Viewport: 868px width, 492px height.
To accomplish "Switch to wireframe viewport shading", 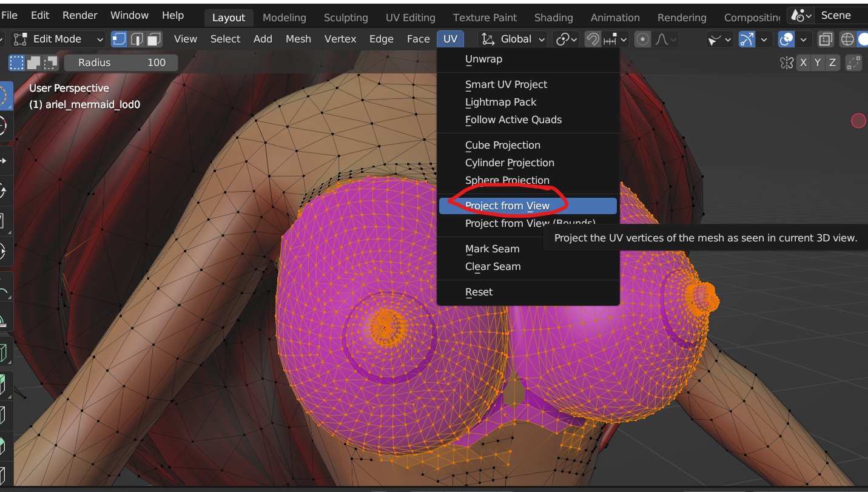I will point(847,39).
